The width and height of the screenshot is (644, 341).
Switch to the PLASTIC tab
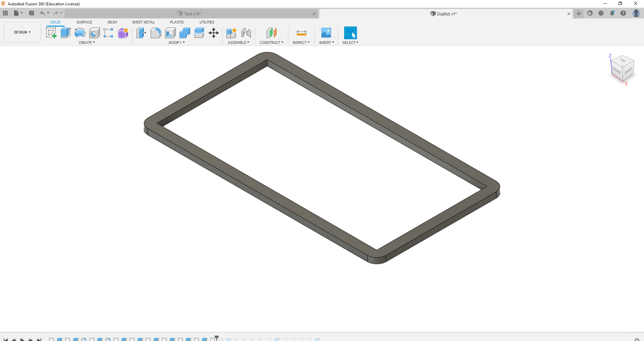(x=177, y=22)
